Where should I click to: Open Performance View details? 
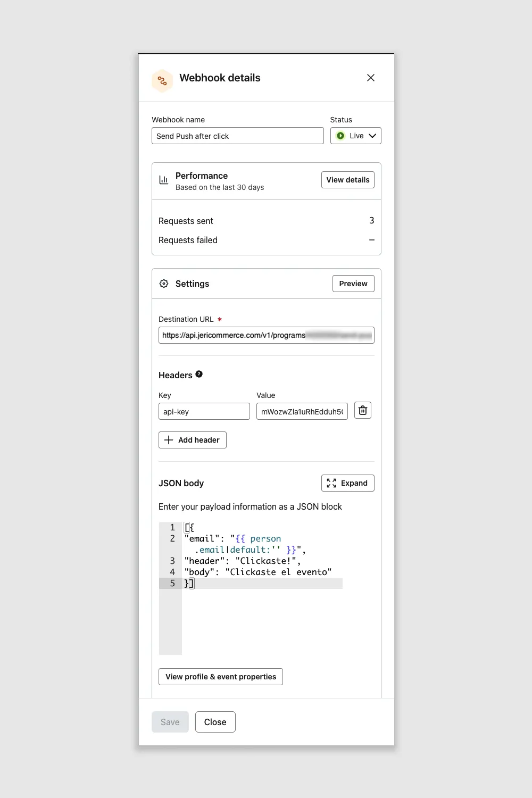tap(347, 180)
